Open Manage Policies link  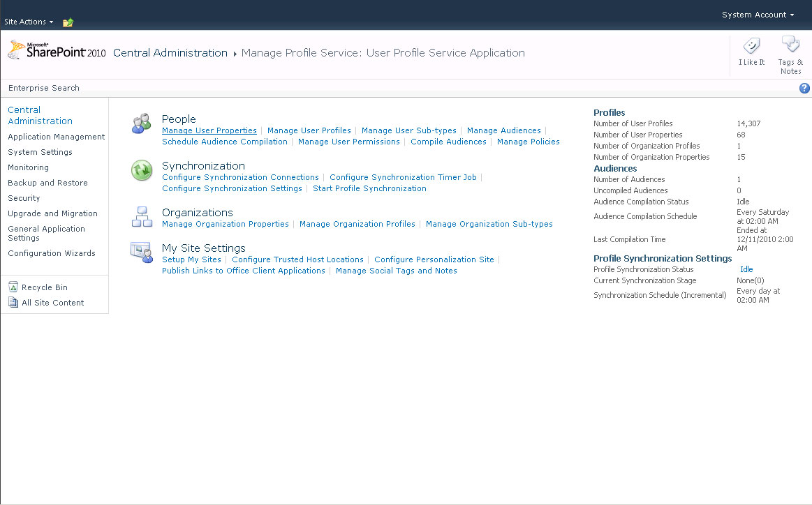tap(529, 142)
